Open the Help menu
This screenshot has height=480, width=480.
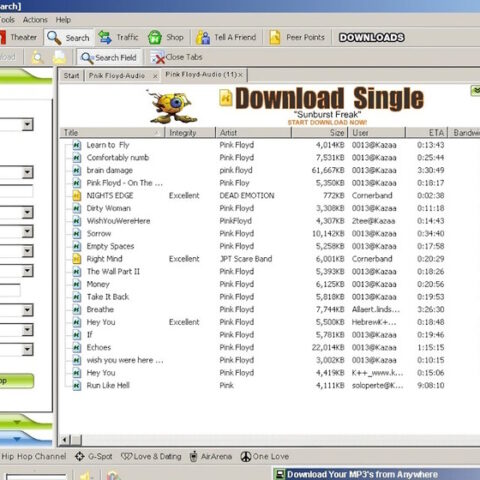click(x=63, y=20)
